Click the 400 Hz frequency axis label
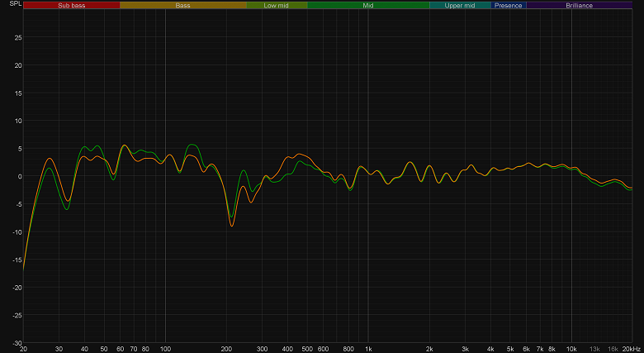The image size is (644, 353). click(287, 349)
